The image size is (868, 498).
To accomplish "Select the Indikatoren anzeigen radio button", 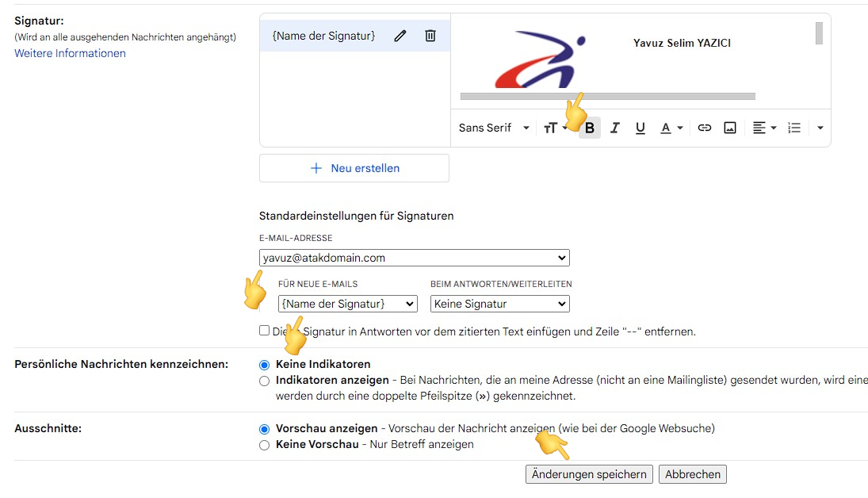I will [x=264, y=380].
